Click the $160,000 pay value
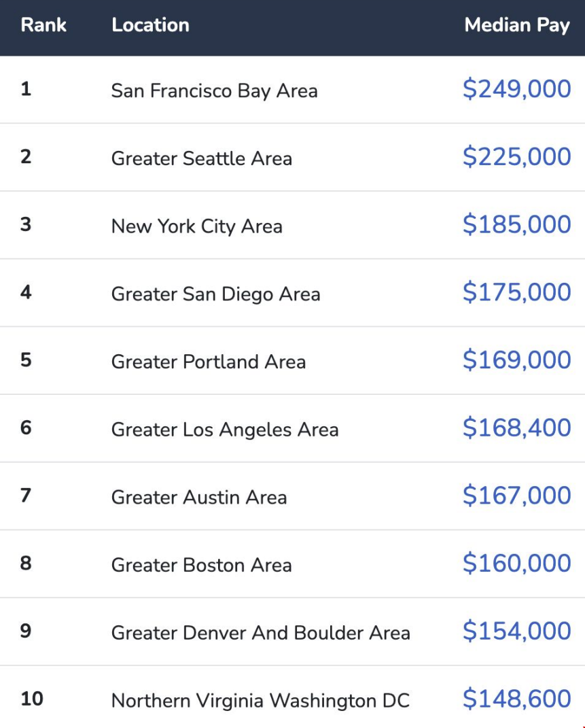The width and height of the screenshot is (585, 728). (516, 564)
